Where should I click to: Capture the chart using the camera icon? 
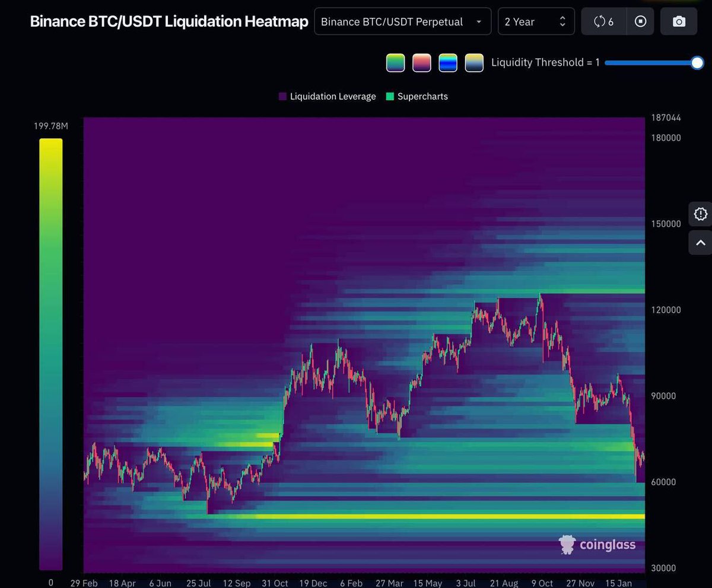tap(679, 21)
